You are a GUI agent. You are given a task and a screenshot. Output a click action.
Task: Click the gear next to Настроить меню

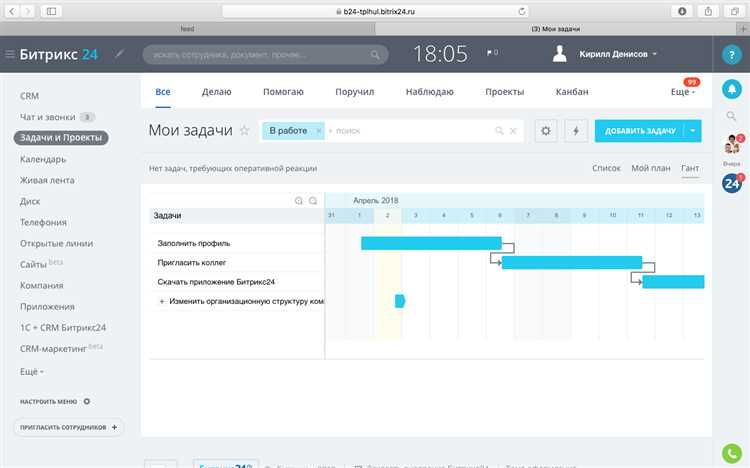click(87, 401)
